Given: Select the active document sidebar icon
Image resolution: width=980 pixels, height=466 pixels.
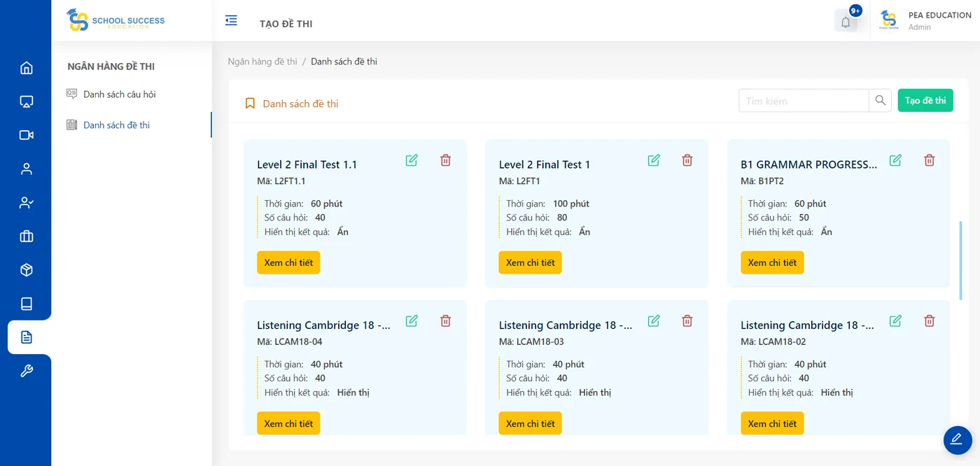Looking at the screenshot, I should pos(27,337).
